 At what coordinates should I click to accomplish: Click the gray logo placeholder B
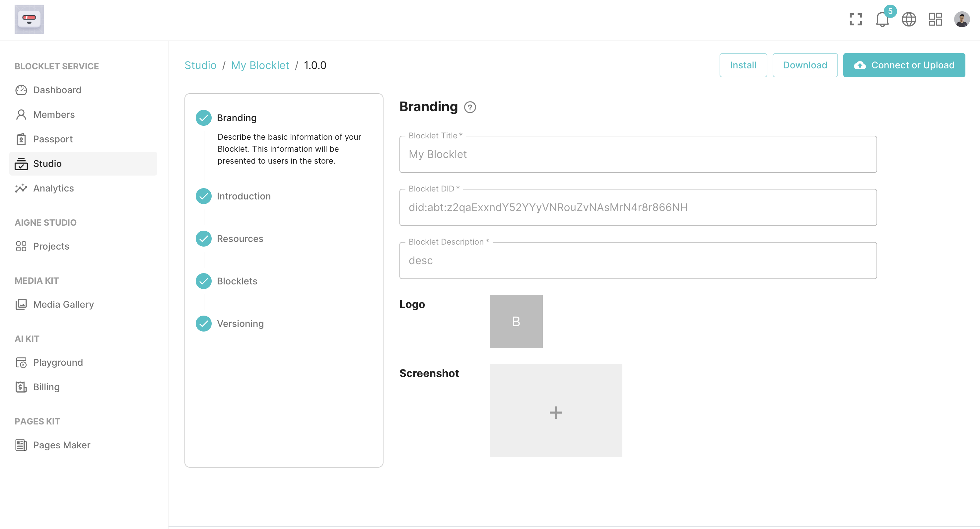click(x=516, y=321)
